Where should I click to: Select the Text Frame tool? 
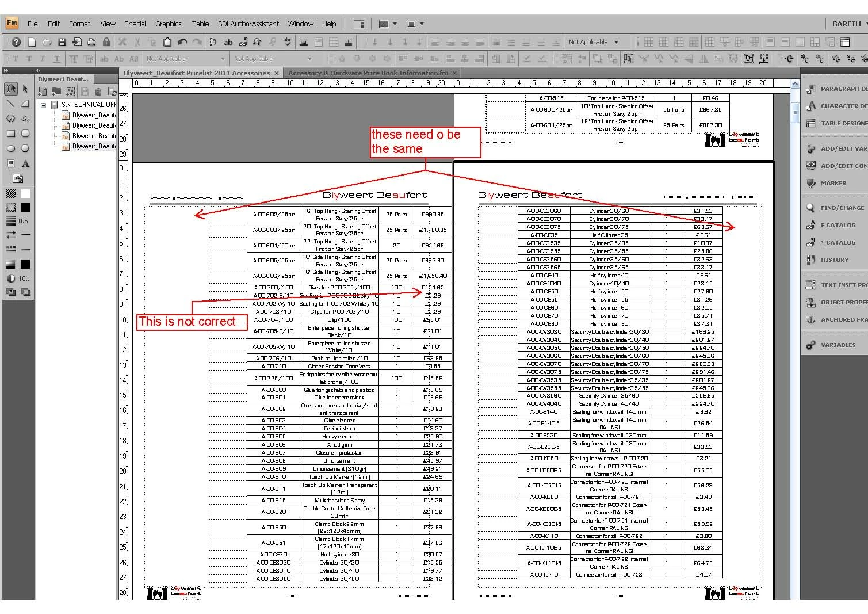[x=11, y=163]
